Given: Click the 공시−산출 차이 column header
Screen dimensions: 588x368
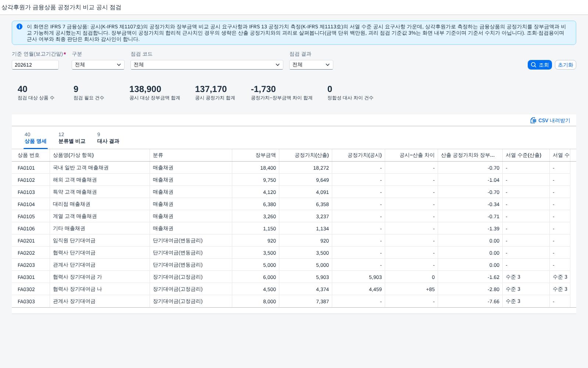Looking at the screenshot, I should point(412,155).
